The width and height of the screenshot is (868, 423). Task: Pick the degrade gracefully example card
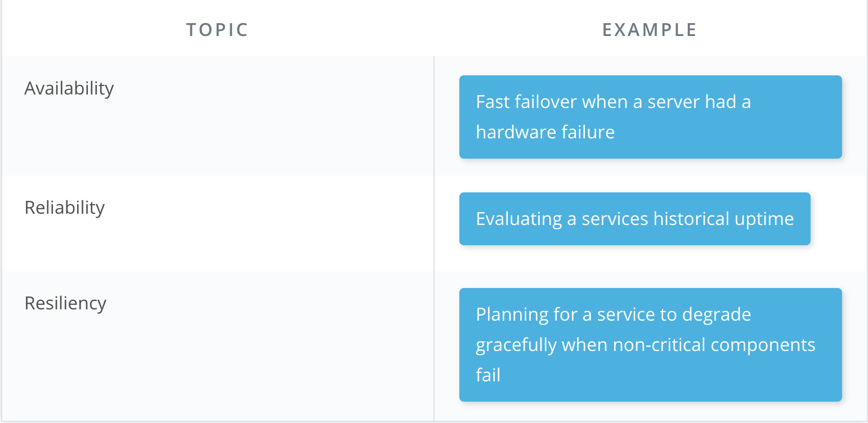(650, 345)
